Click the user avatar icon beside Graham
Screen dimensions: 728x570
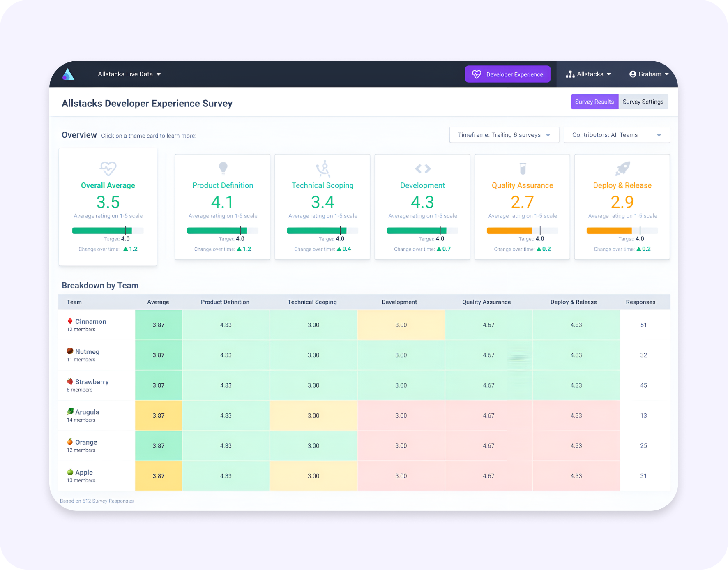(633, 74)
